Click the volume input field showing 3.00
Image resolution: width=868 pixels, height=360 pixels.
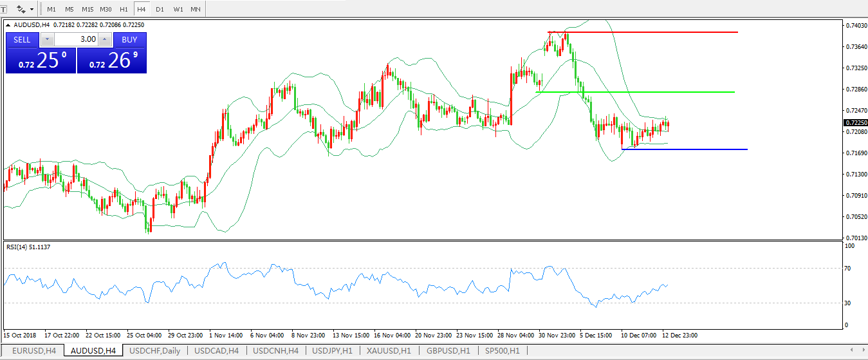[x=76, y=39]
